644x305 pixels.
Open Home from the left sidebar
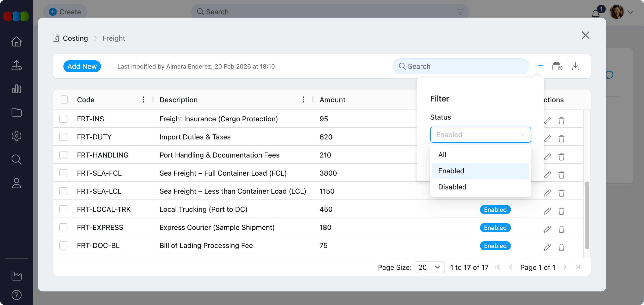point(17,42)
